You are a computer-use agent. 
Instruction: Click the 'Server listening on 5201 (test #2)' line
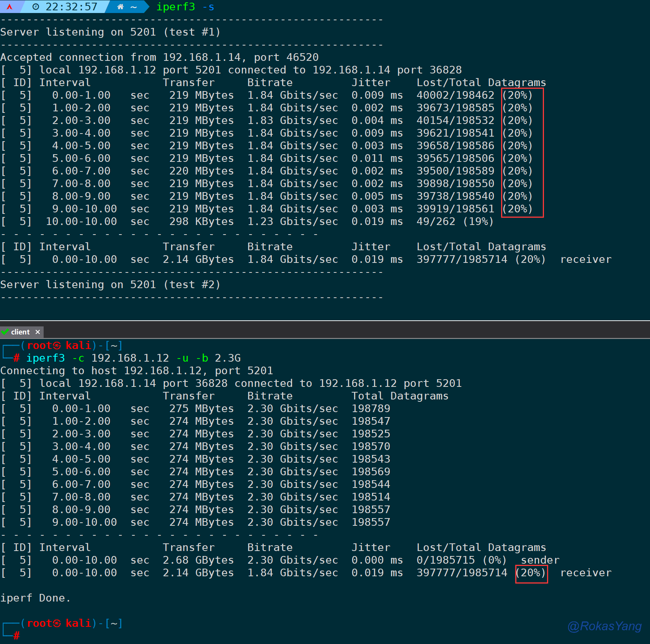110,285
